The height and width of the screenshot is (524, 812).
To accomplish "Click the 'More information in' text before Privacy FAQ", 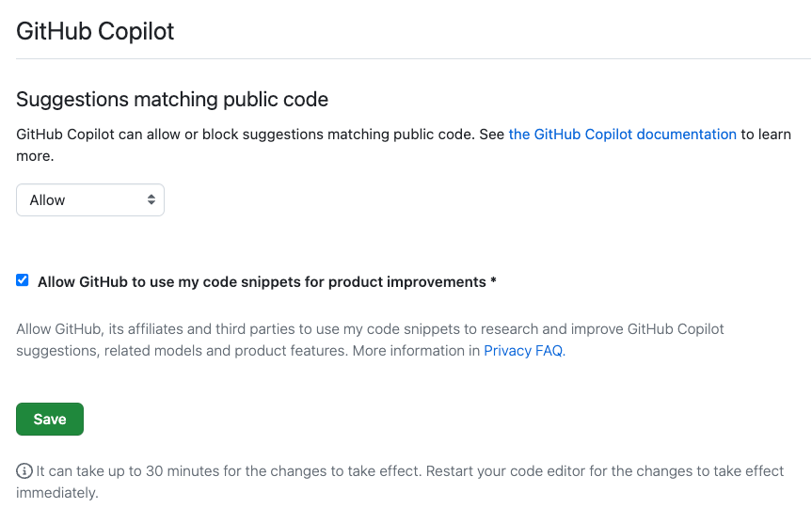I will 417,351.
